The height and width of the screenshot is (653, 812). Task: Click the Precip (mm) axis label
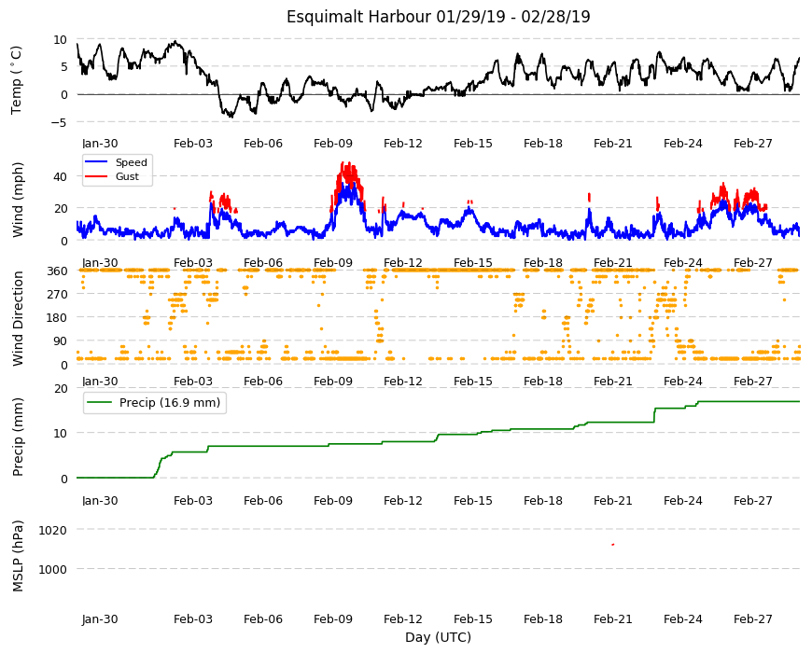(x=18, y=437)
